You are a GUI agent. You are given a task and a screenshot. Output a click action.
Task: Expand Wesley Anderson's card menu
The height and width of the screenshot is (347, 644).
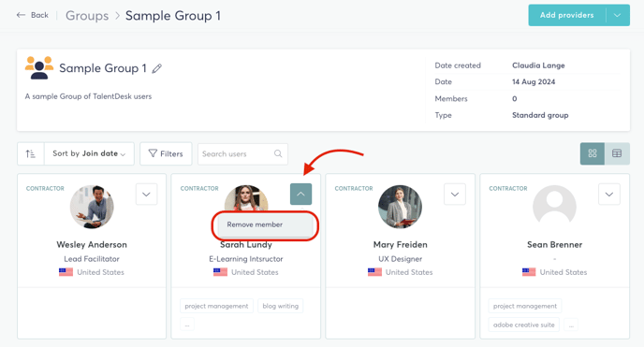tap(146, 194)
